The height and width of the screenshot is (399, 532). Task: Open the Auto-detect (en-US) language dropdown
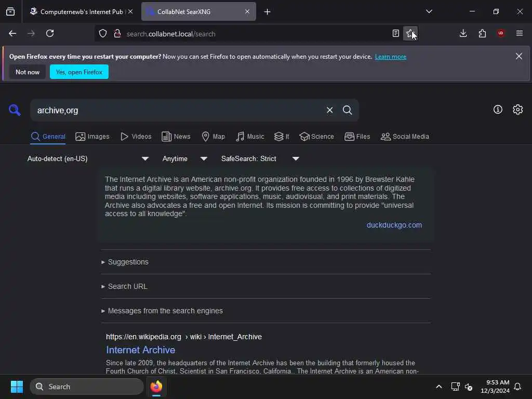point(88,159)
